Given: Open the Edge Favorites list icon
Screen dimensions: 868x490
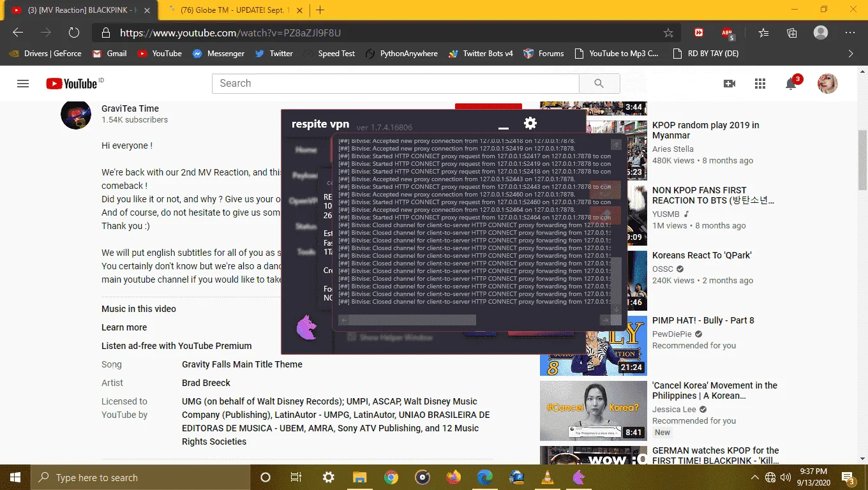Looking at the screenshot, I should [764, 33].
